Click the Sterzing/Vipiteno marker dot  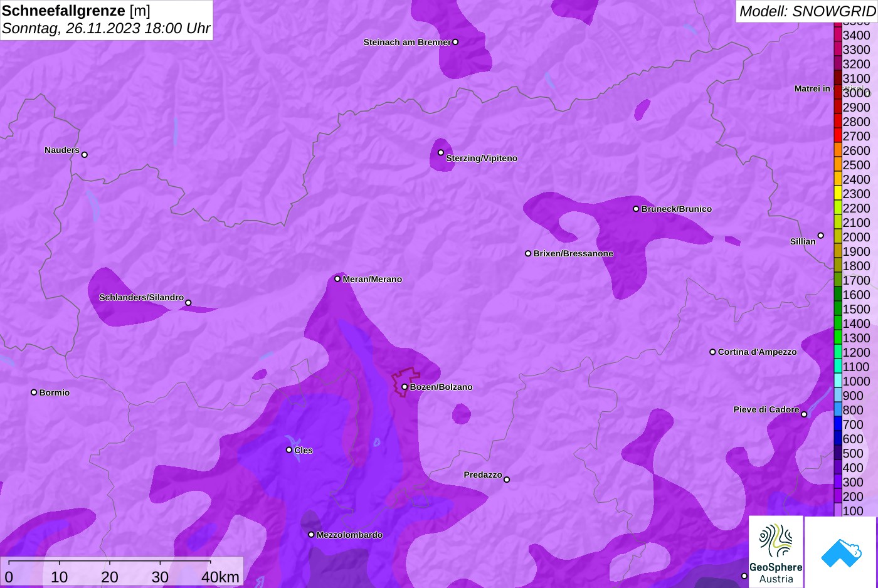pos(441,152)
